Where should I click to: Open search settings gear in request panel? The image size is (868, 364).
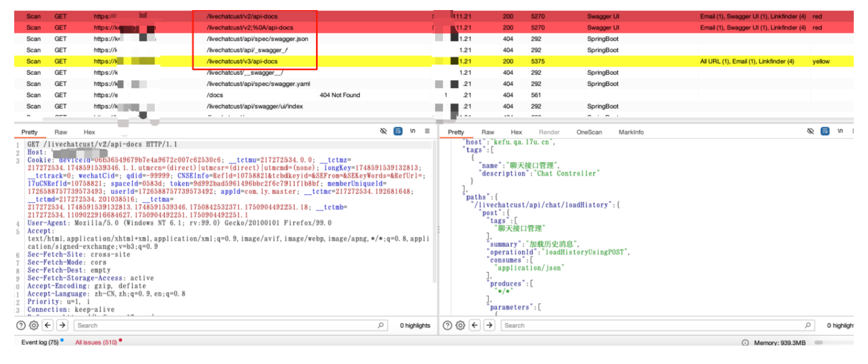coord(34,325)
